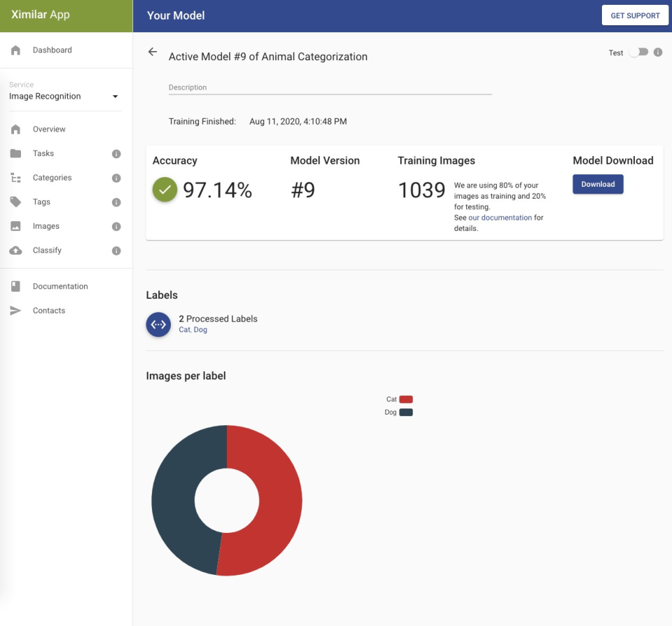Select Overview in the sidebar

coord(66,129)
